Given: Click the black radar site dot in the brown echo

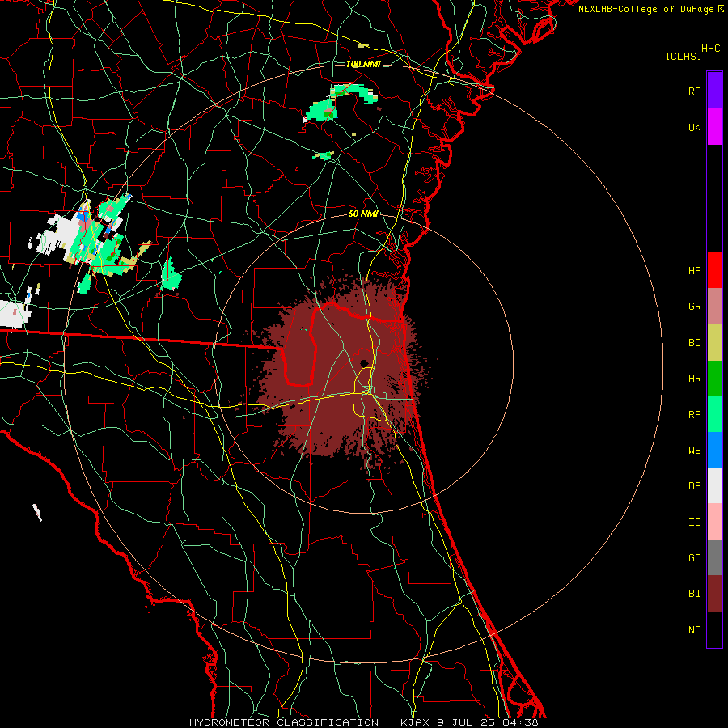Looking at the screenshot, I should (x=364, y=362).
